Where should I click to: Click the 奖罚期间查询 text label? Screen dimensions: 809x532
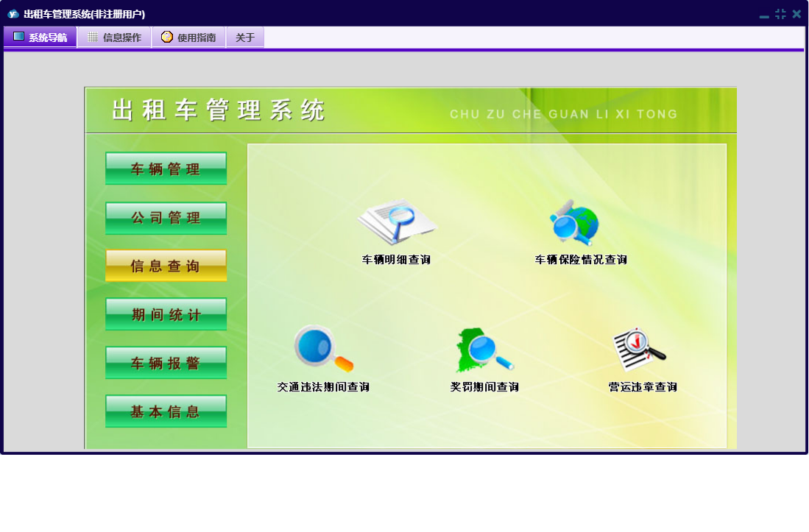click(x=484, y=386)
